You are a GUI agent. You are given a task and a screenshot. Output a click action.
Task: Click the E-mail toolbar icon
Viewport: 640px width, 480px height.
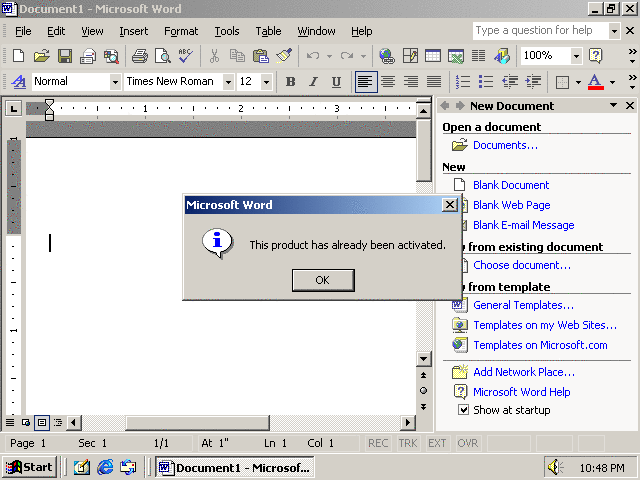(88, 56)
